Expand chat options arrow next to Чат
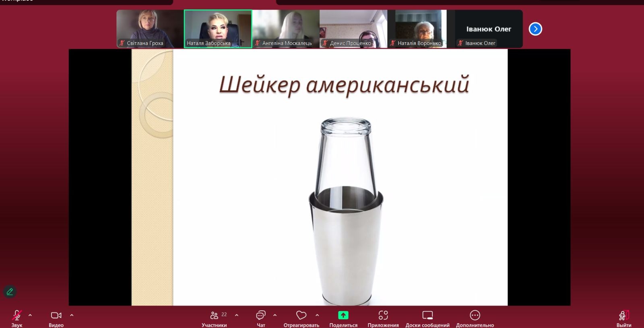 275,316
